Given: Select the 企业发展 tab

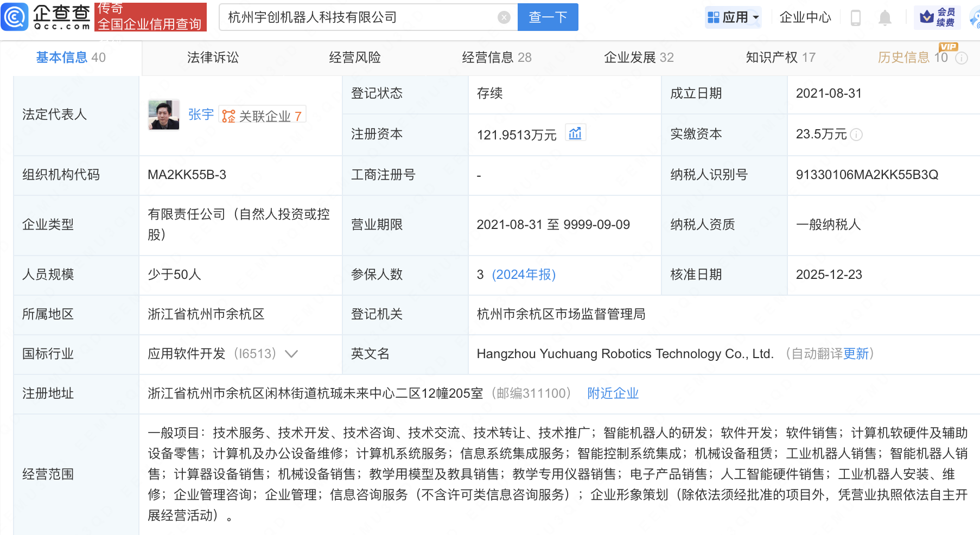Looking at the screenshot, I should pyautogui.click(x=638, y=58).
